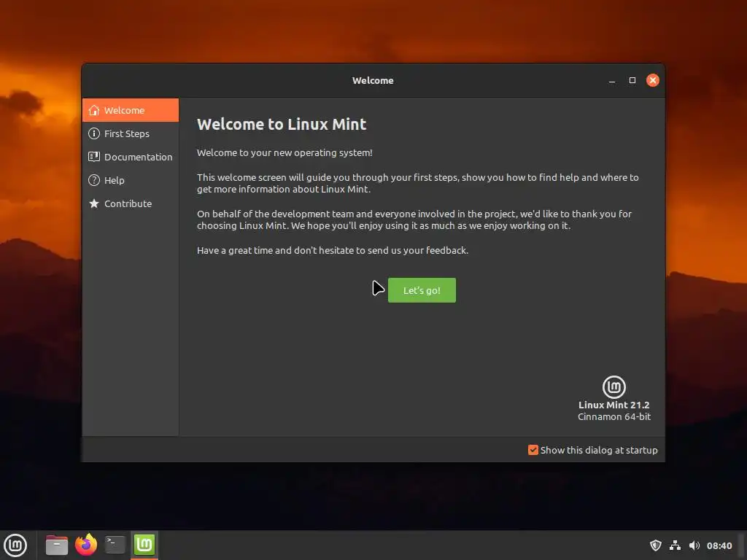Screen dimensions: 747x560
Task: Click the Linux Mint logo above version text
Action: coord(614,386)
